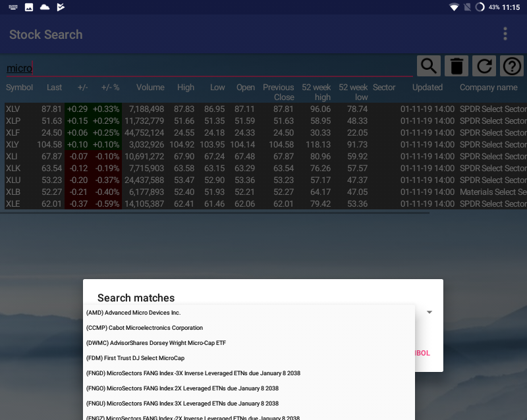Click the micro search input field

209,68
